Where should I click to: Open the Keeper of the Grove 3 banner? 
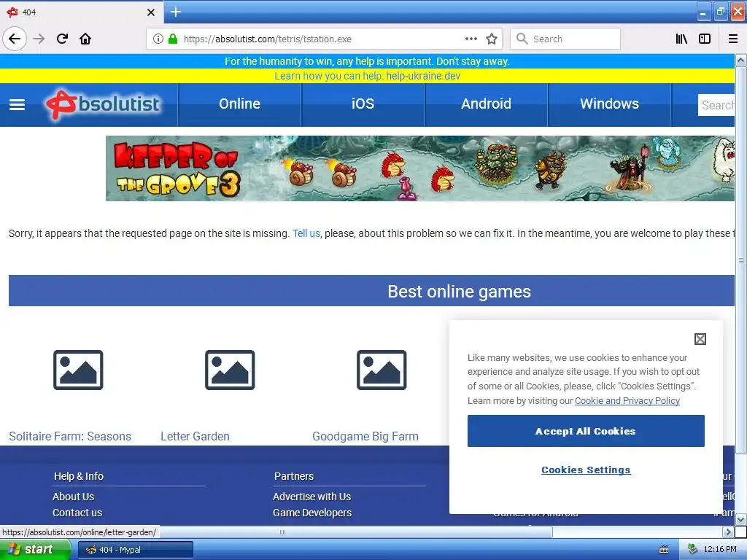tap(419, 168)
